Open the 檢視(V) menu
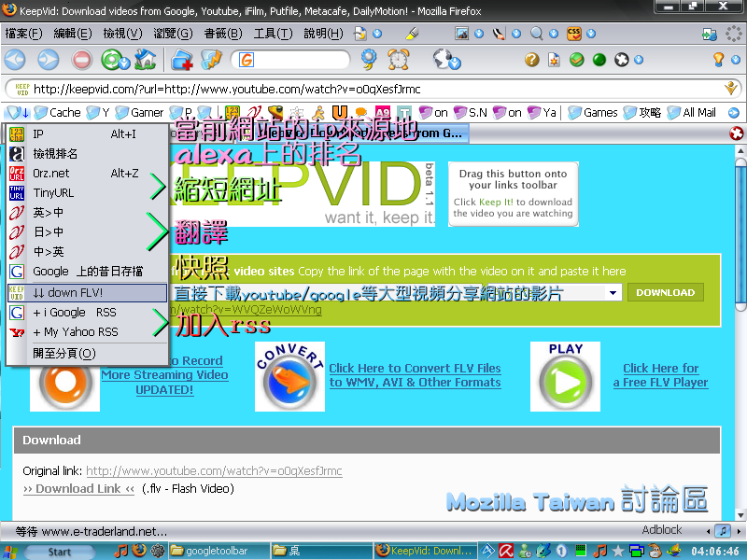Screen dimensions: 747x560 123,34
